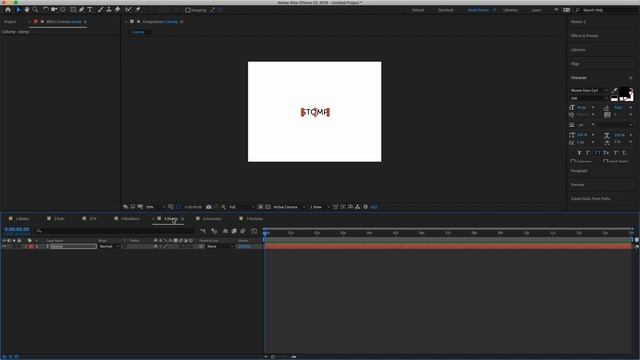The image size is (640, 360).
Task: Open the Align panel
Action: 575,64
